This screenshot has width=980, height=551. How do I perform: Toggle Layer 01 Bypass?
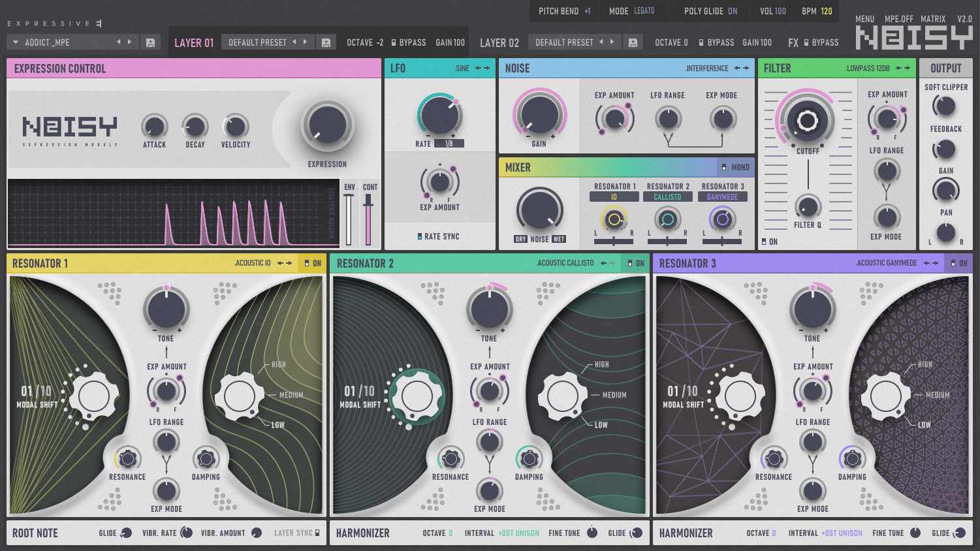394,42
